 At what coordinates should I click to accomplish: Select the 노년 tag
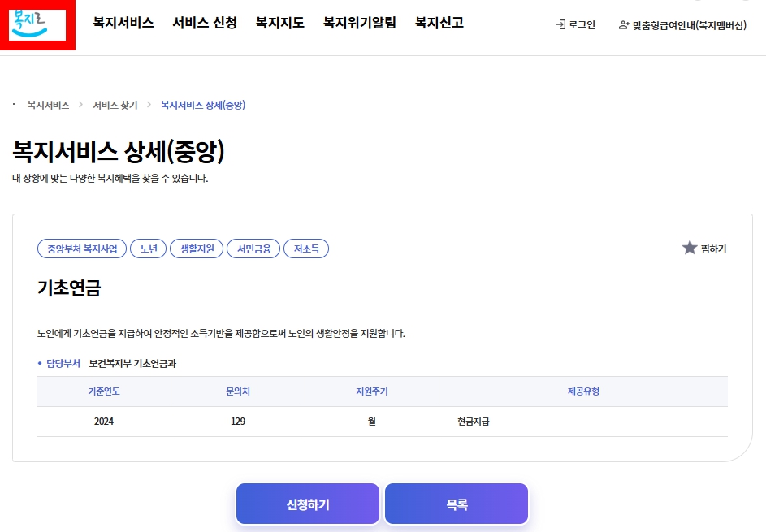pyautogui.click(x=149, y=249)
